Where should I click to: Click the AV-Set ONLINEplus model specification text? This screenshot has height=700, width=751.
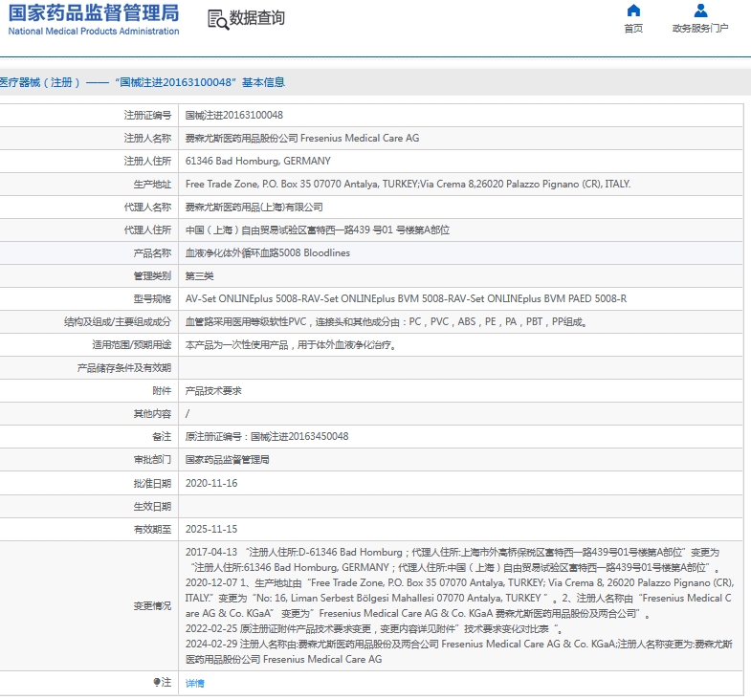tap(406, 298)
